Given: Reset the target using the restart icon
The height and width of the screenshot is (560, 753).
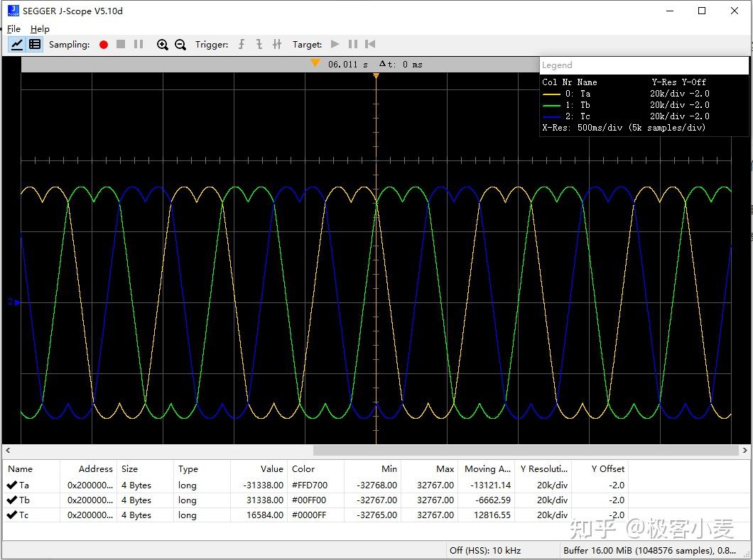Looking at the screenshot, I should [370, 44].
